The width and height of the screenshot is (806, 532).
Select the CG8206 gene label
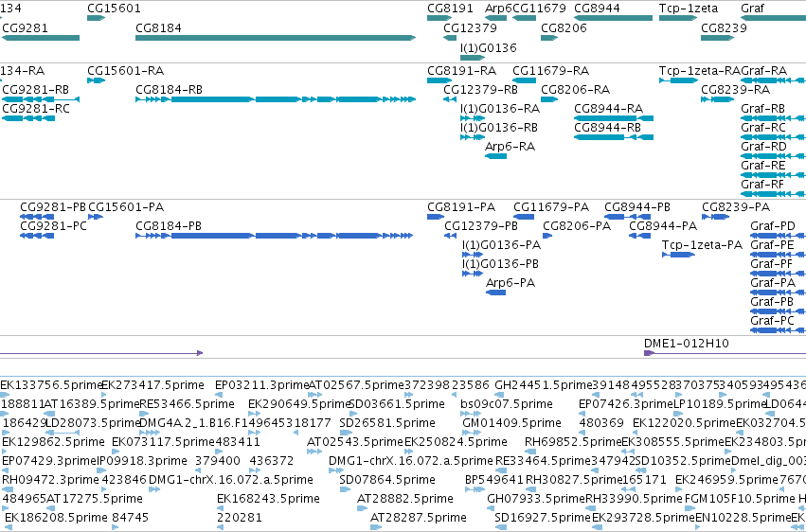click(x=564, y=27)
